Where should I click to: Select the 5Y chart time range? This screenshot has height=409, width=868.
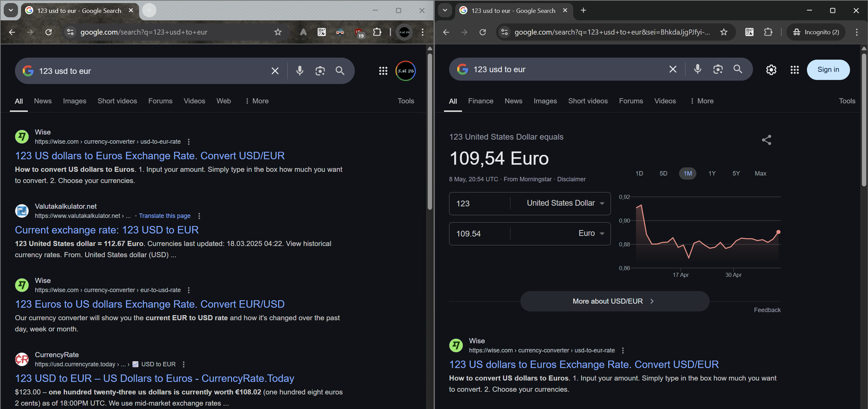tap(736, 173)
